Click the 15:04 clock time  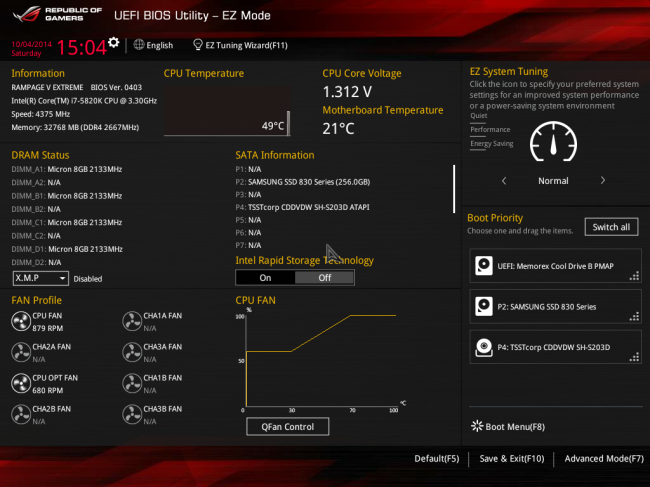coord(81,47)
